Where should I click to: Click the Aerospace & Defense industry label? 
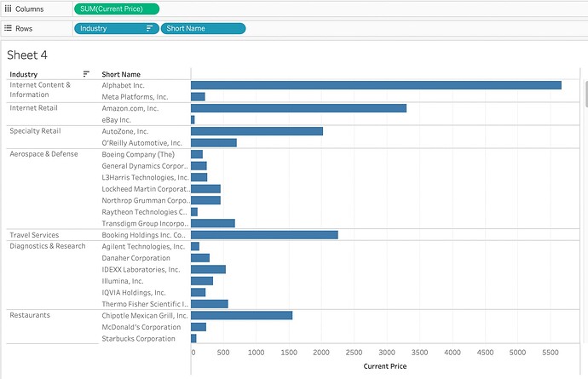43,154
